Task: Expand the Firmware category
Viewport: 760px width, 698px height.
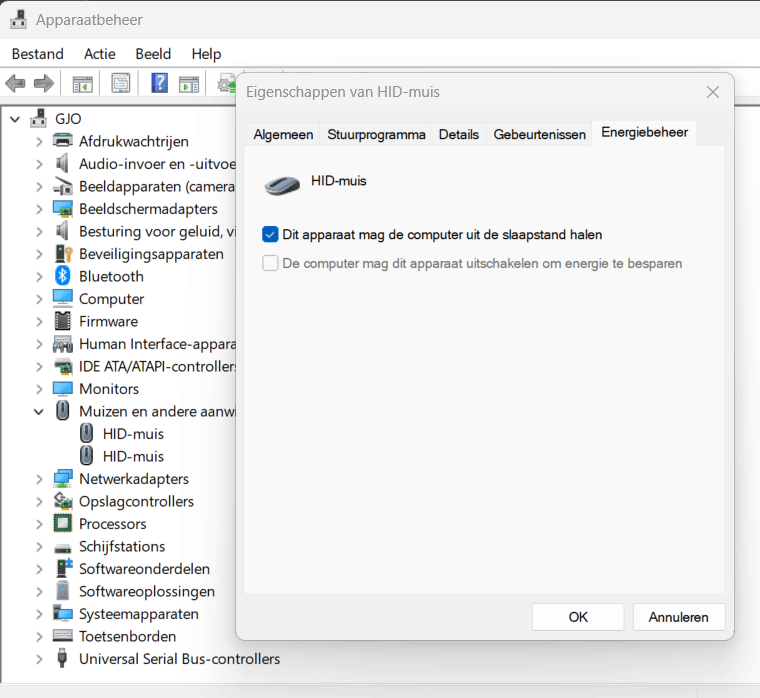Action: point(39,321)
